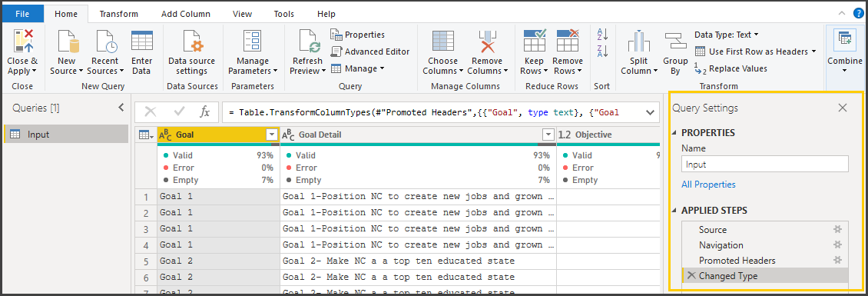Click the Manage Parameters icon
This screenshot has height=296, width=868.
[x=253, y=41]
